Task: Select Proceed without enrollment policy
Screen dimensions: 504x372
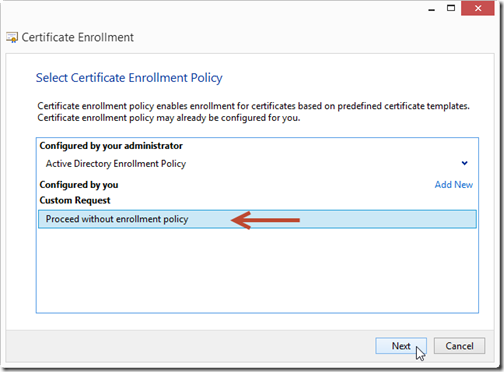Action: (257, 219)
